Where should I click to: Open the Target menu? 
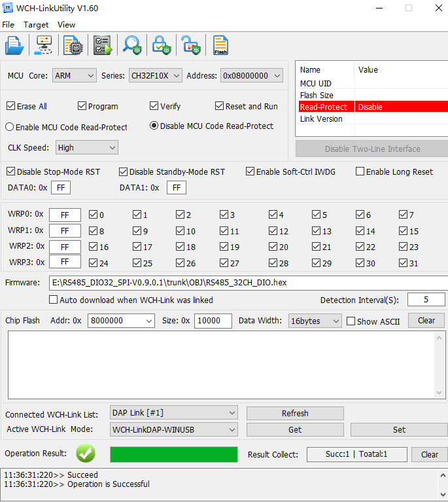coord(36,24)
